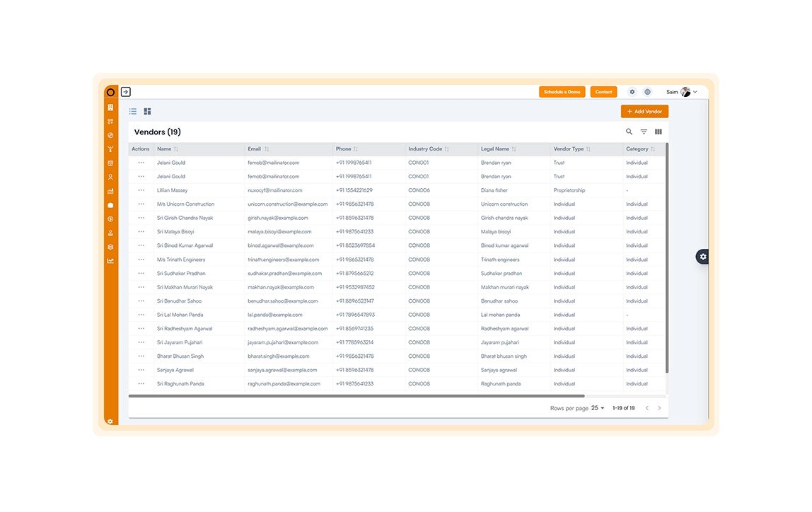The image size is (812, 512).
Task: Open the trophy-shaped sidebar icon
Action: point(110,150)
